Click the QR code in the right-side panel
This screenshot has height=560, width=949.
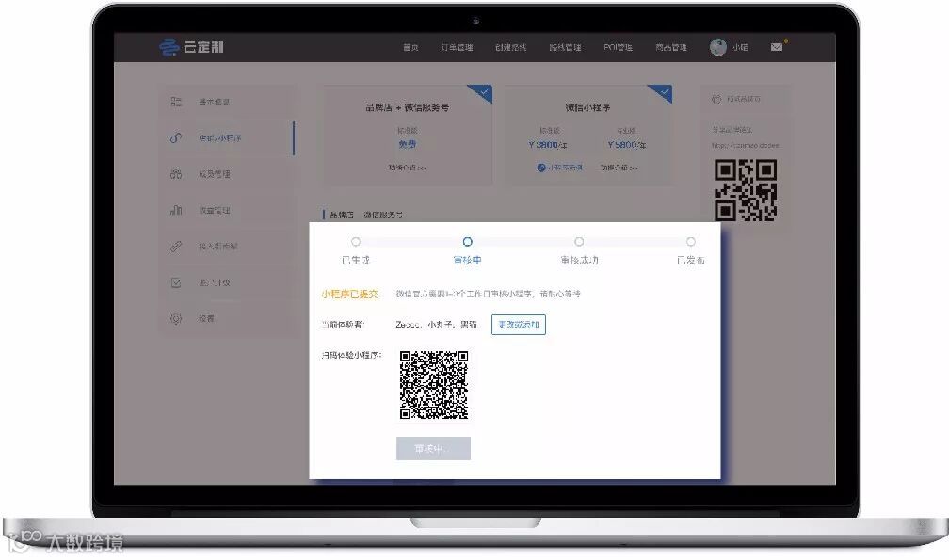click(746, 190)
